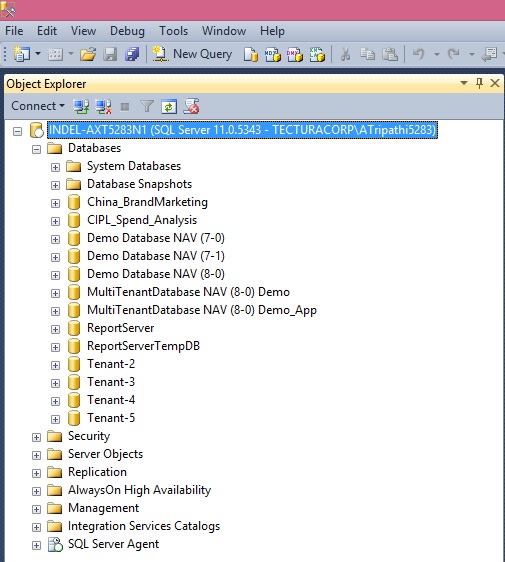Screen dimensions: 505x562
Task: Open the Tools menu
Action: pos(173,31)
